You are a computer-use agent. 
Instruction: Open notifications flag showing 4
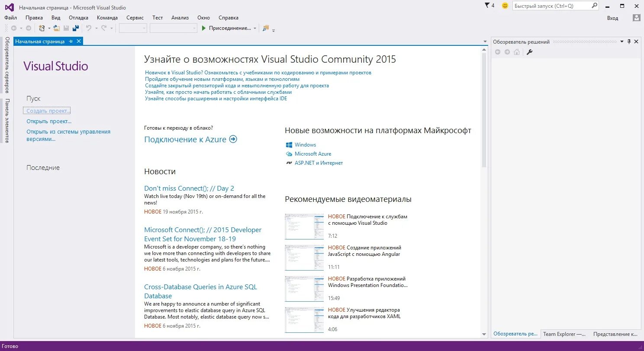coord(490,6)
